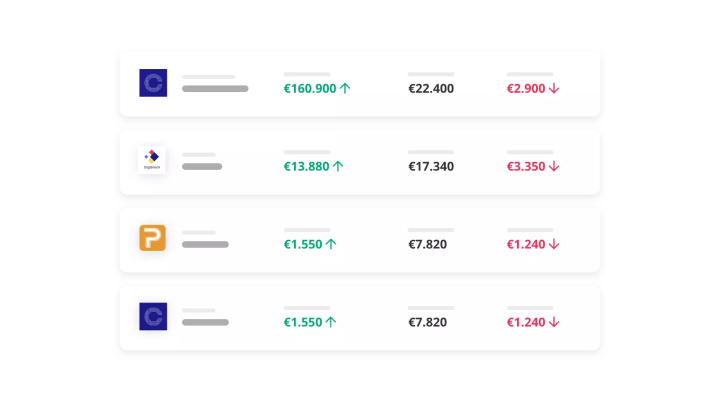Click gray name placeholder in first row
The width and height of the screenshot is (720, 404).
pos(215,89)
